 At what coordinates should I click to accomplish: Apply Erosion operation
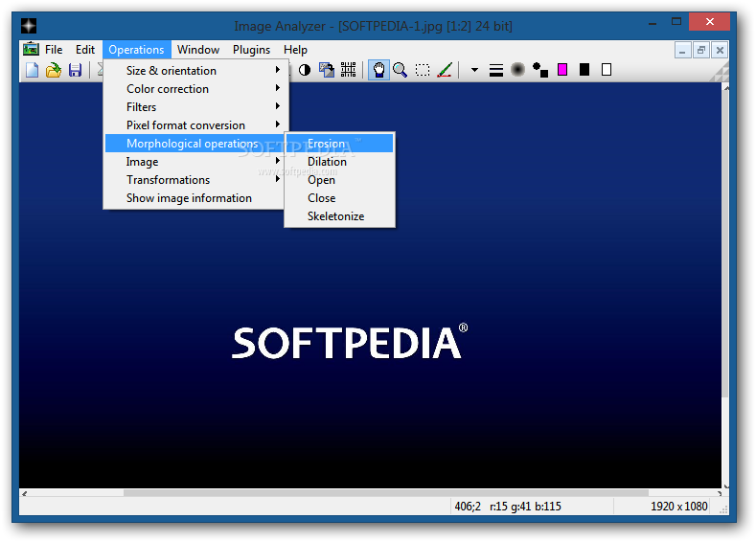click(x=340, y=144)
